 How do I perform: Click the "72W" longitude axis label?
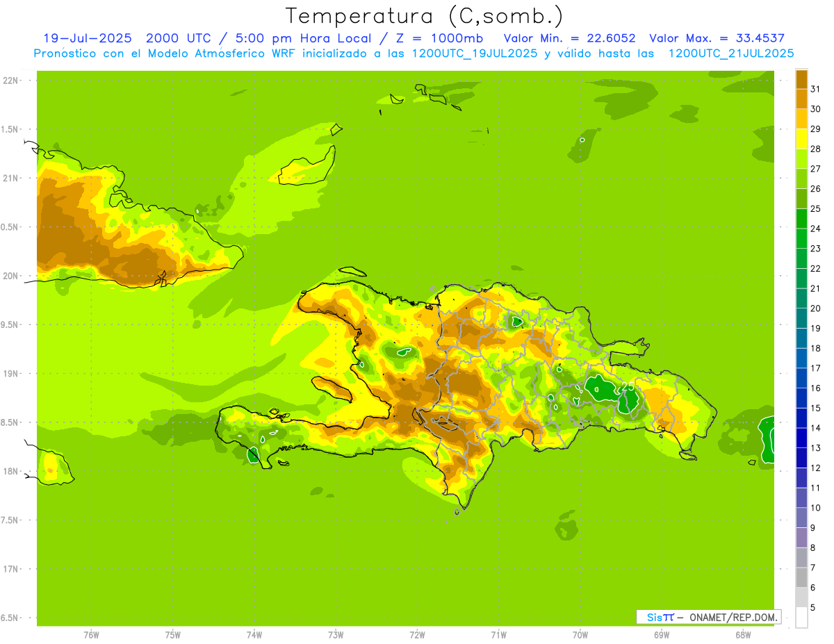418,635
